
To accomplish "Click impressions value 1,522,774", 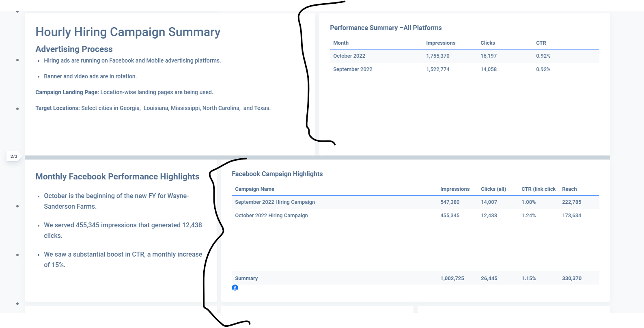I will [x=438, y=69].
